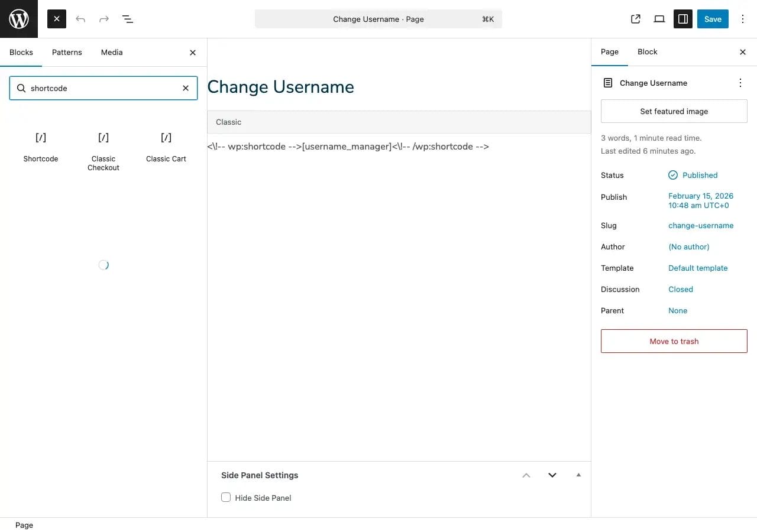Viewport: 757px width, 532px height.
Task: Collapse the Side Panel Settings triangle
Action: pyautogui.click(x=578, y=475)
